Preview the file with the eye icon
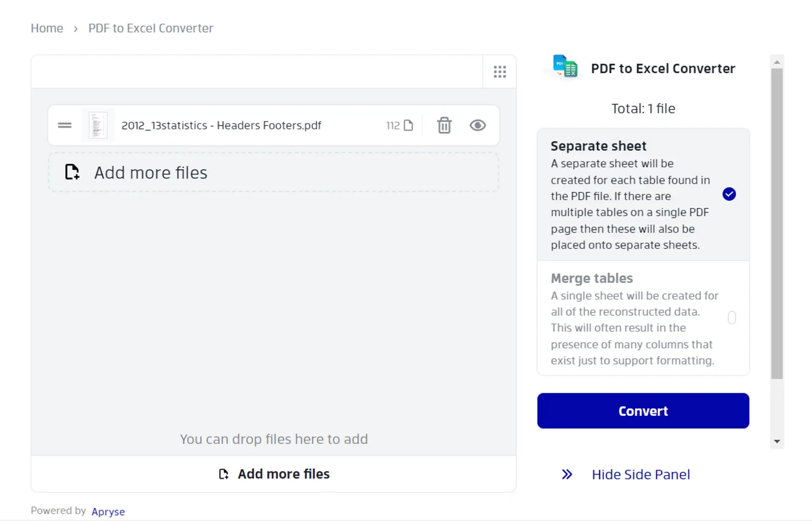 pyautogui.click(x=477, y=125)
